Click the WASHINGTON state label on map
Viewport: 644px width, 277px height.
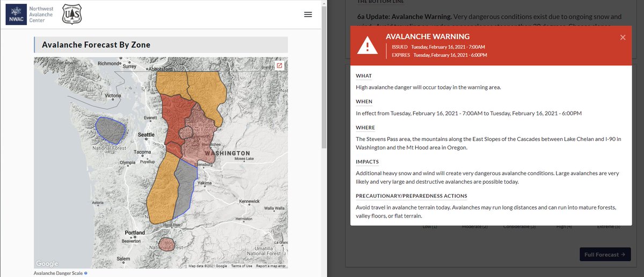click(x=227, y=153)
